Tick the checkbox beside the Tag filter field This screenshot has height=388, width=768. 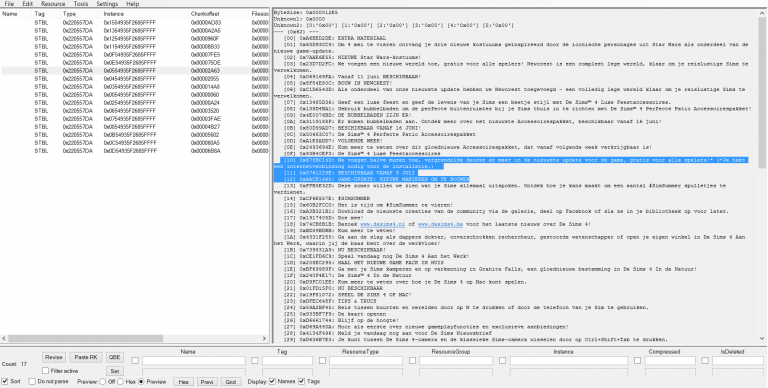click(x=255, y=361)
